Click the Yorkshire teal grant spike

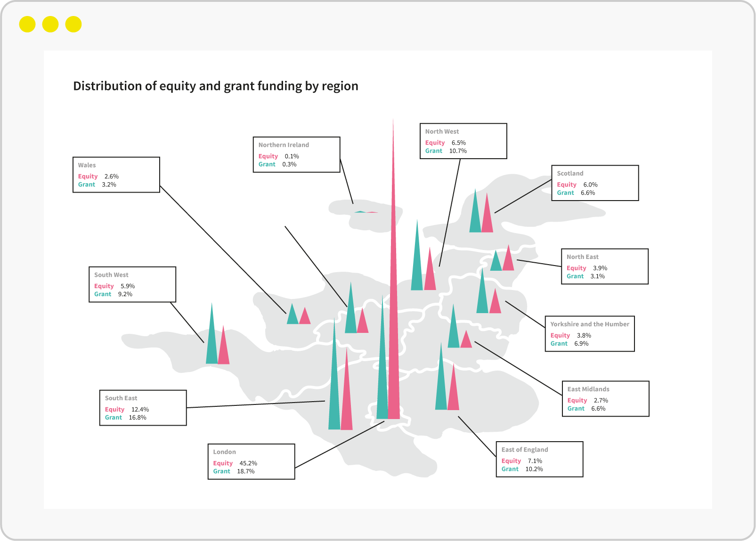click(x=482, y=298)
